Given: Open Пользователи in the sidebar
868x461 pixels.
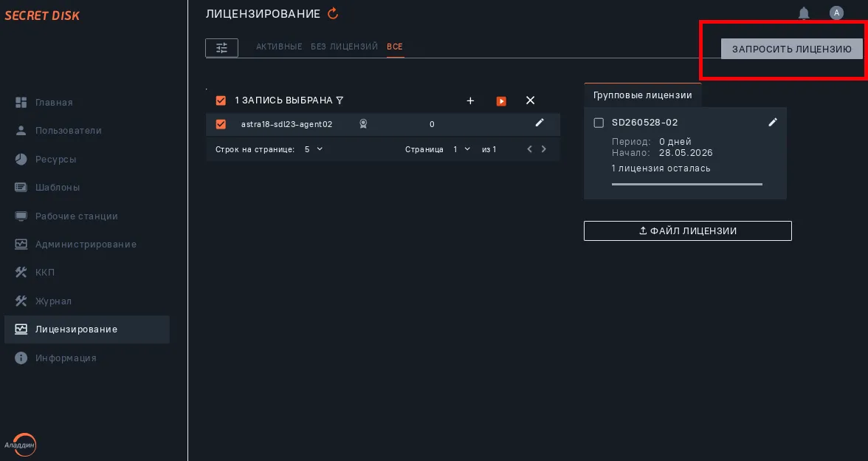Looking at the screenshot, I should tap(87, 131).
